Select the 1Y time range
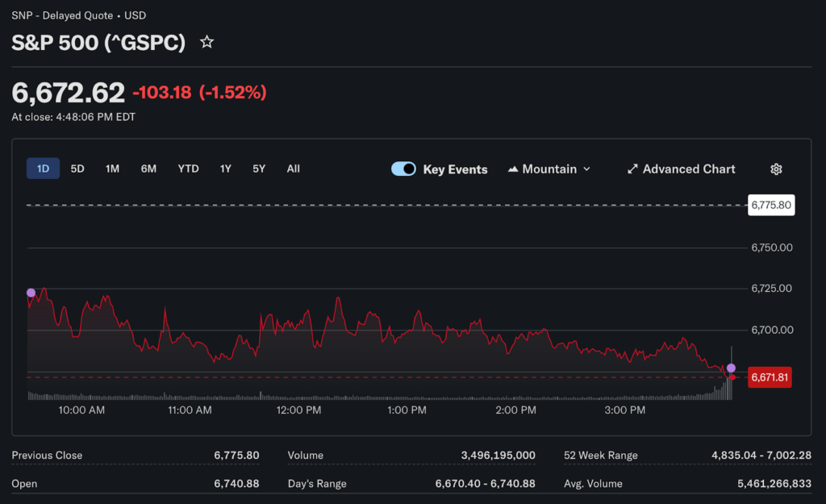The height and width of the screenshot is (504, 826). [x=226, y=169]
